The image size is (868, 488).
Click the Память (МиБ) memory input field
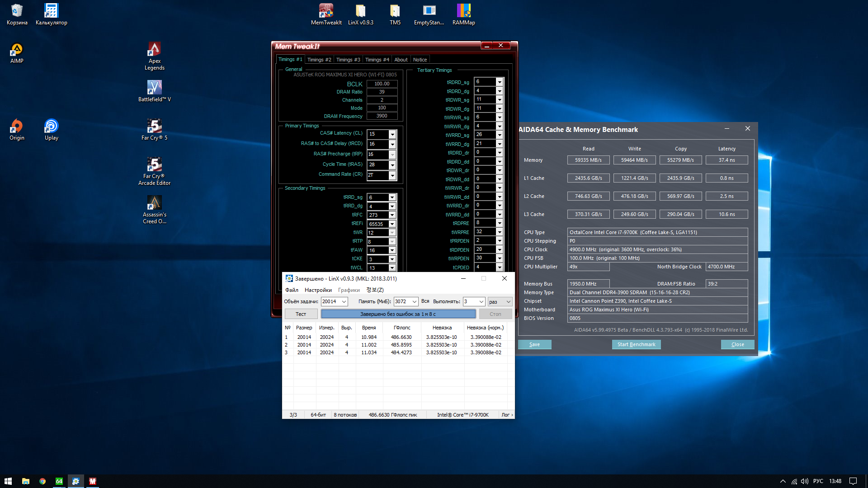402,301
